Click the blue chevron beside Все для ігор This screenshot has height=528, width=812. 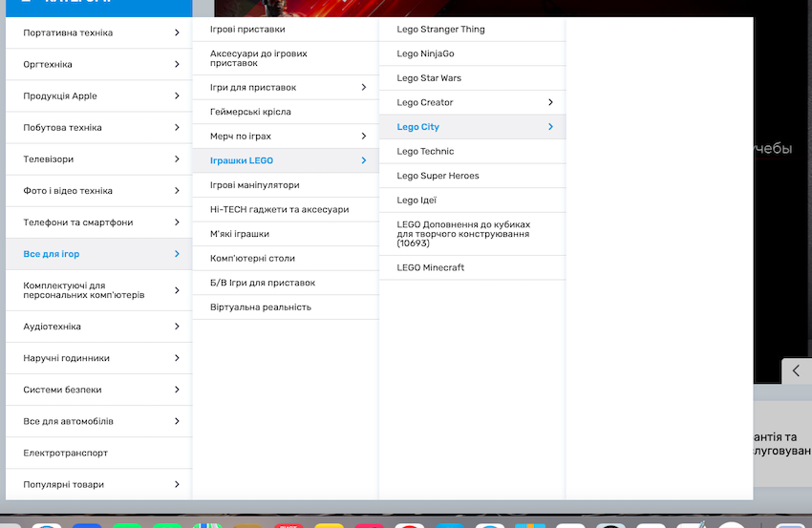(177, 254)
